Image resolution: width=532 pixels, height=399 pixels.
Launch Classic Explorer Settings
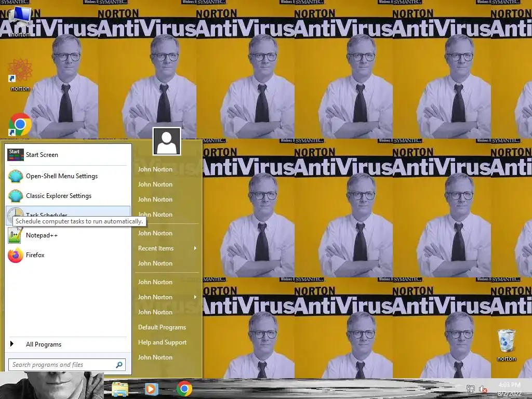tap(68, 196)
